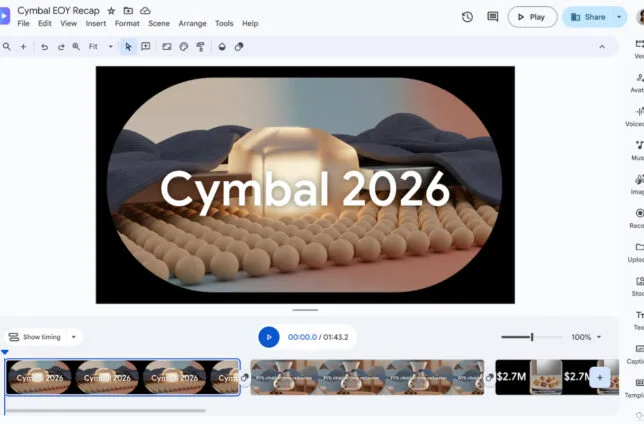Click the Show timing button
The width and height of the screenshot is (644, 424).
tap(35, 337)
